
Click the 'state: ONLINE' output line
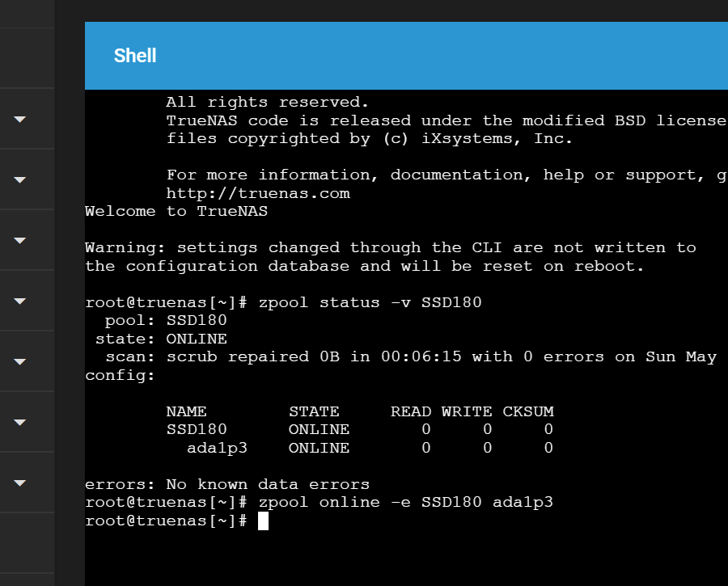click(161, 339)
